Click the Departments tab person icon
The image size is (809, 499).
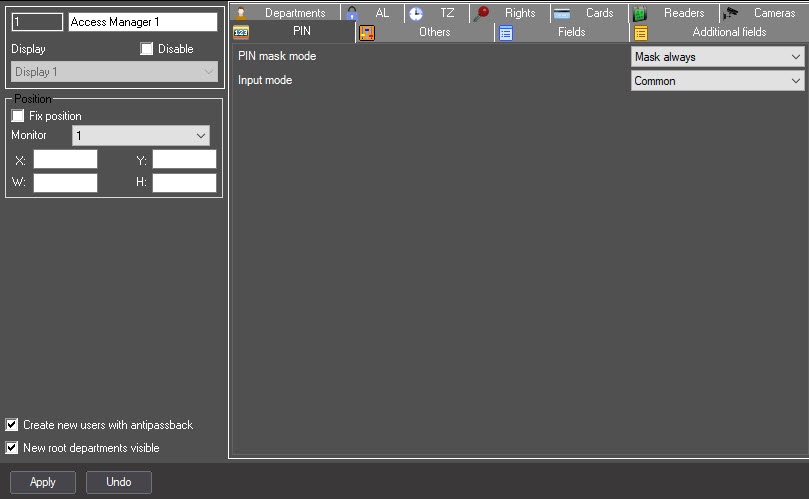(x=240, y=13)
